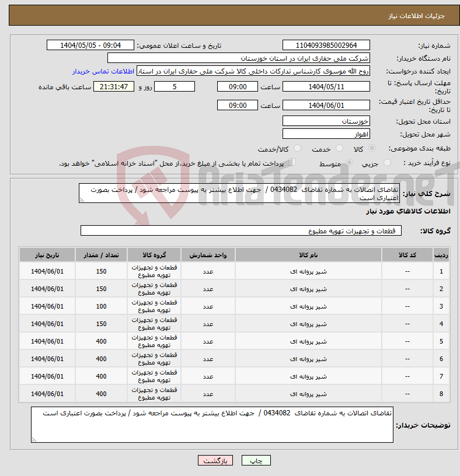Screen dimensions: 460x476
Task: Click quantity 100 in row 3
Action: pos(101,306)
